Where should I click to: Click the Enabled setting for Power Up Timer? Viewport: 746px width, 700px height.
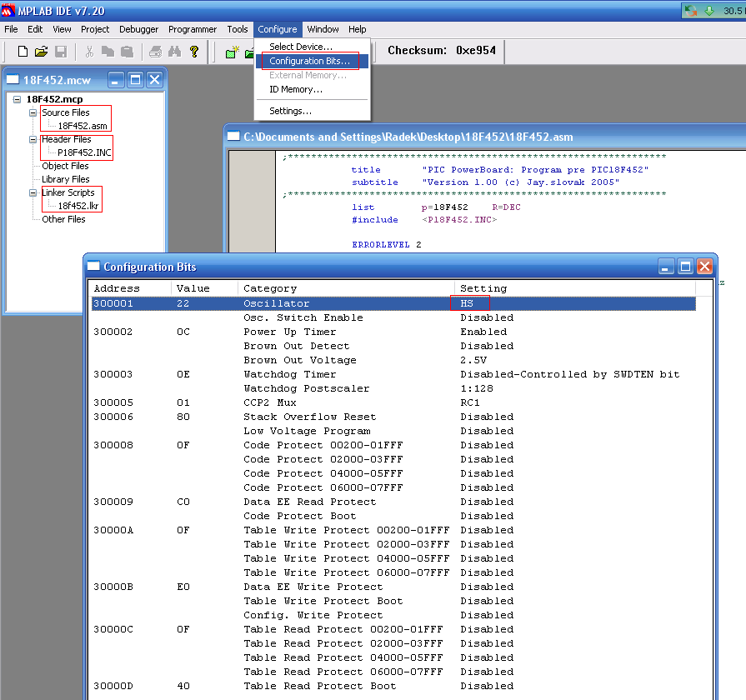tap(483, 332)
